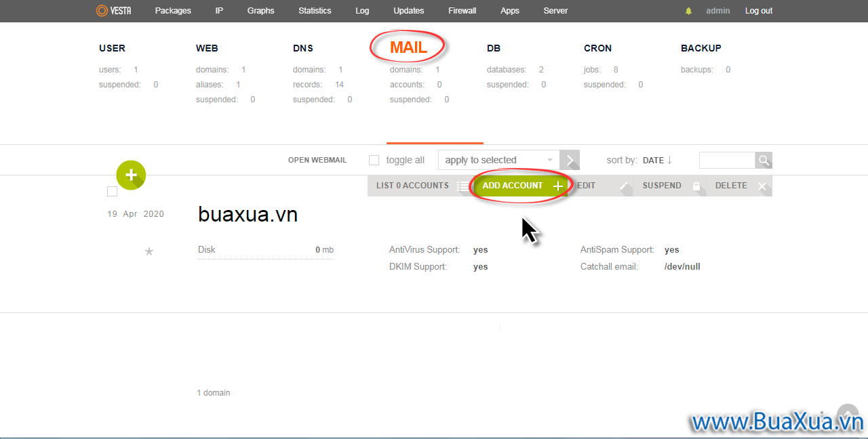This screenshot has width=868, height=439.
Task: Click the scroll to top arrow icon
Action: click(x=848, y=415)
